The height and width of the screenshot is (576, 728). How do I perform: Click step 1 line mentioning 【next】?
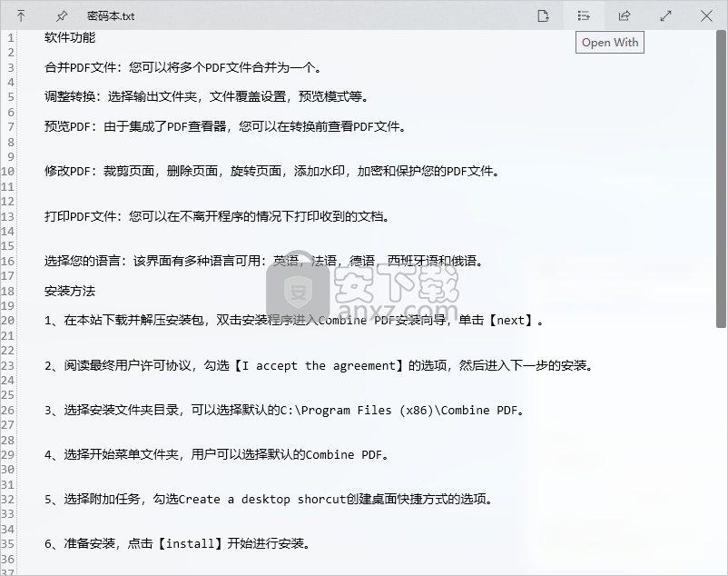tap(294, 320)
